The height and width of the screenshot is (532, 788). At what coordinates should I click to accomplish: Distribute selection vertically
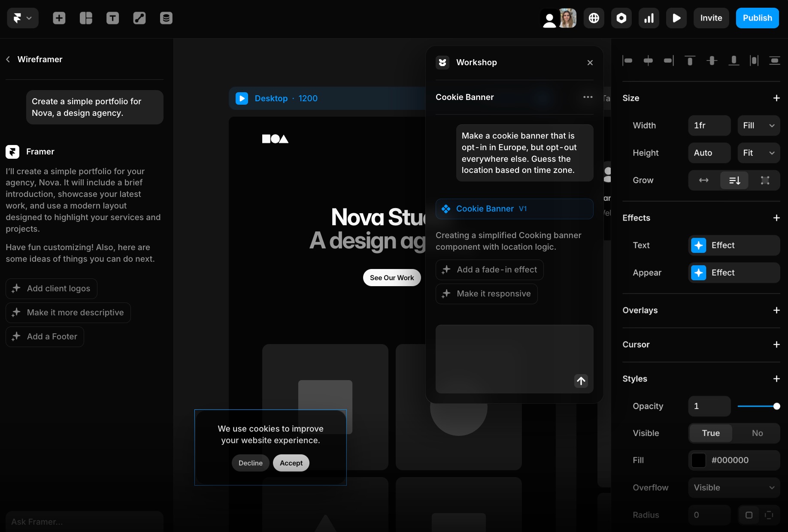click(x=775, y=60)
